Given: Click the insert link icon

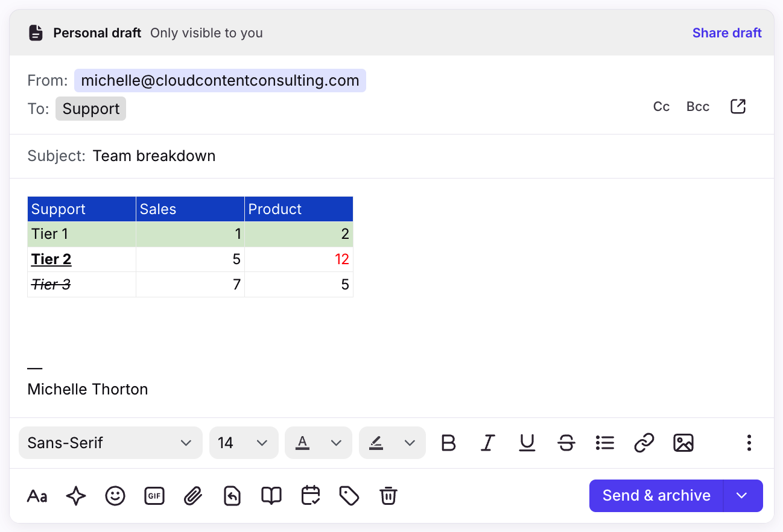Looking at the screenshot, I should click(644, 443).
